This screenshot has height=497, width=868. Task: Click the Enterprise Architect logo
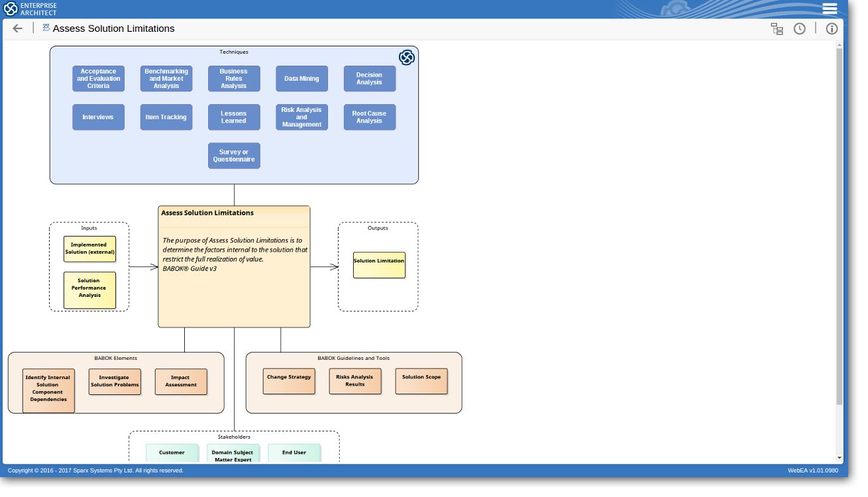point(30,9)
